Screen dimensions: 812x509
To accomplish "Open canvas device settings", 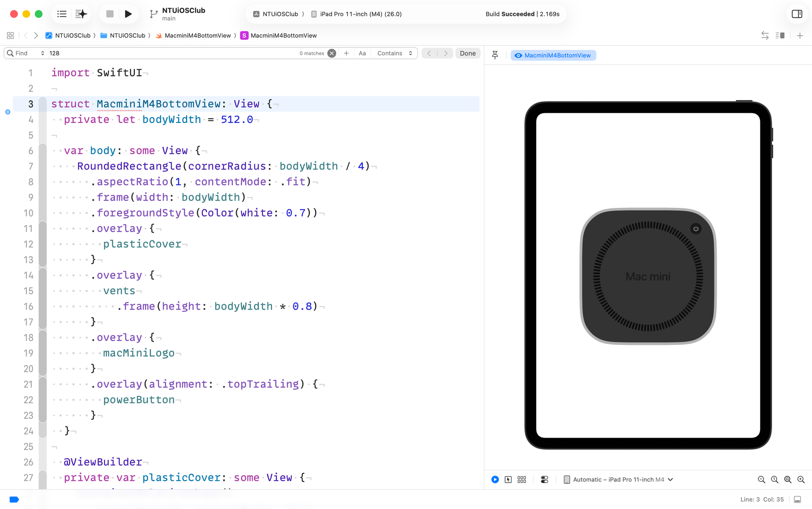I will click(544, 479).
